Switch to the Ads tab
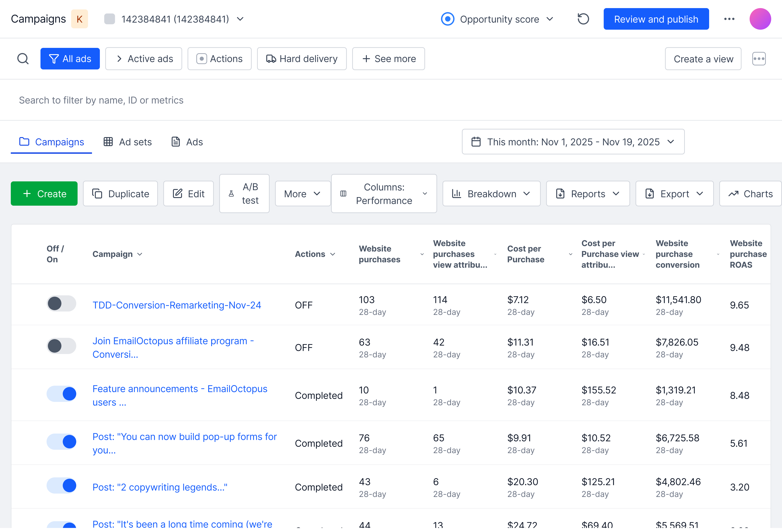This screenshot has width=782, height=532. pyautogui.click(x=187, y=142)
